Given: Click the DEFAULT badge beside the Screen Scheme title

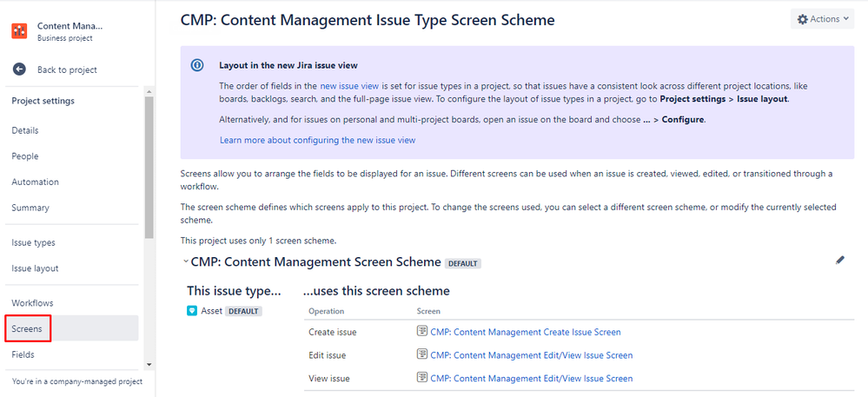Looking at the screenshot, I should [463, 263].
